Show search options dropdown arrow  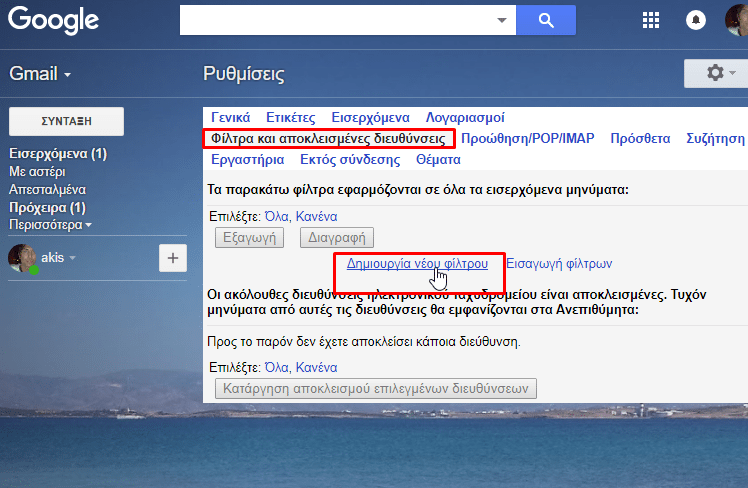501,20
